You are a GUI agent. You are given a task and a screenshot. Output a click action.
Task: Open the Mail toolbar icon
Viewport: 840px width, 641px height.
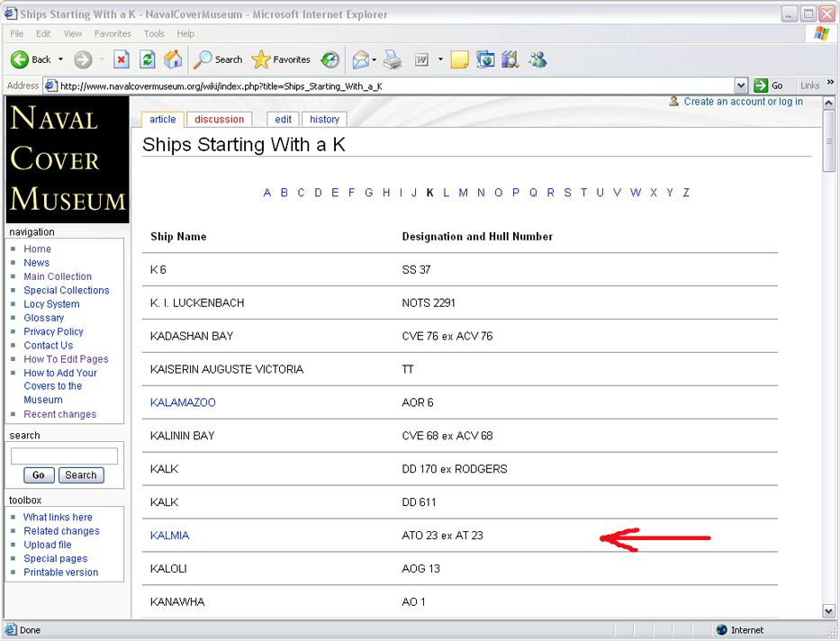(x=360, y=59)
